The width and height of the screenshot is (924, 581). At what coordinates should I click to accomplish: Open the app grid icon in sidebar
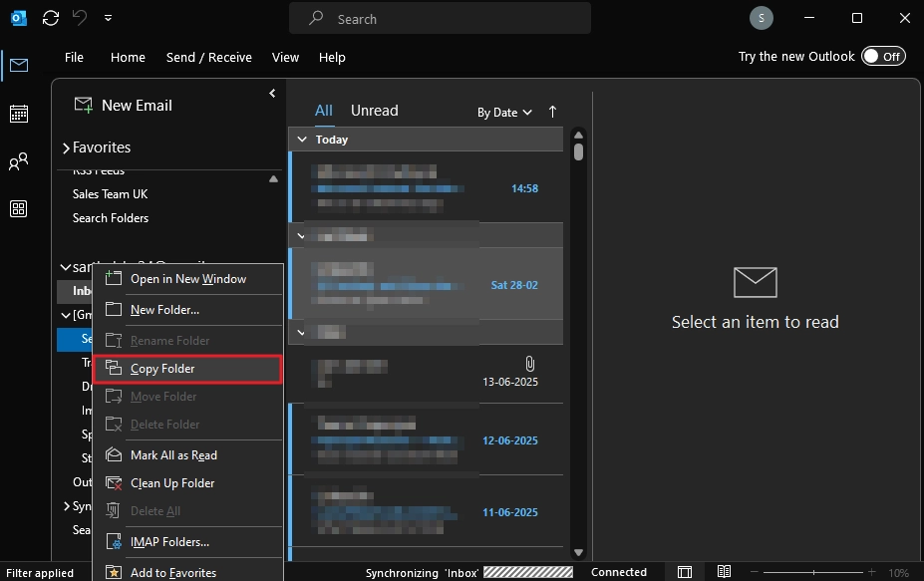(x=18, y=209)
